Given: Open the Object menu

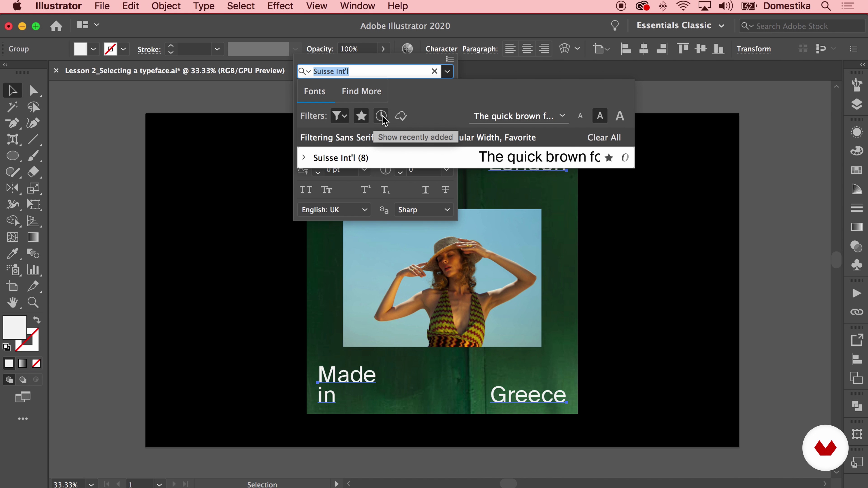Looking at the screenshot, I should click(x=166, y=6).
